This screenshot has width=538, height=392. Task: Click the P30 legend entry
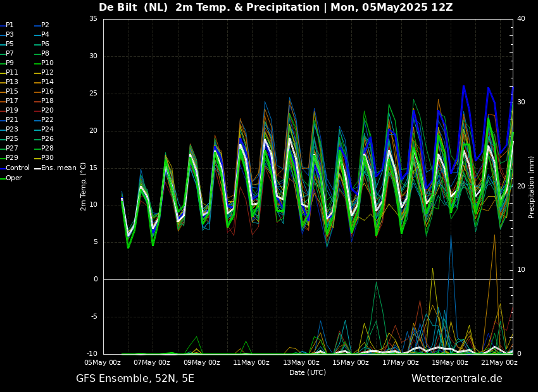point(47,158)
